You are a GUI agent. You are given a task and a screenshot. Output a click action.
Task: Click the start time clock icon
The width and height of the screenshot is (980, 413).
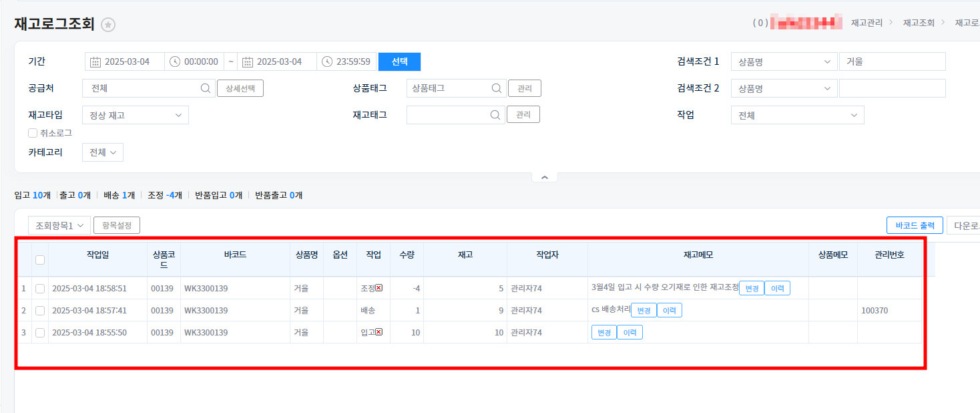(175, 61)
